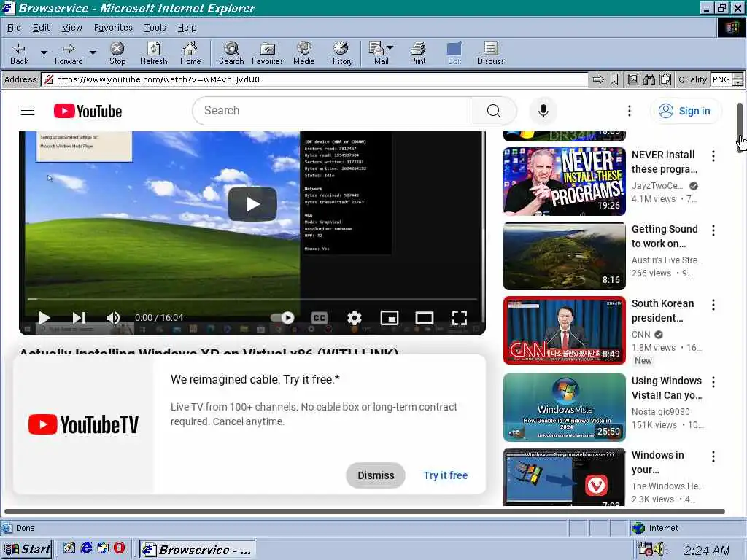Skip to next video icon
The width and height of the screenshot is (747, 560).
coord(79,318)
